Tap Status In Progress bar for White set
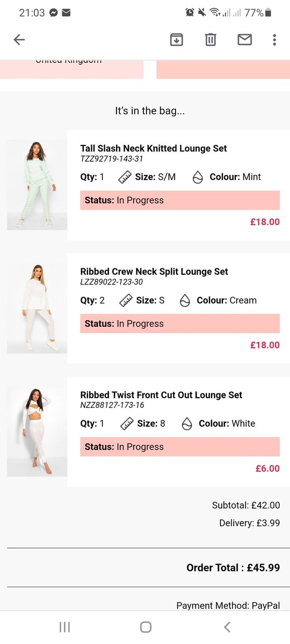The image size is (290, 644). click(180, 447)
